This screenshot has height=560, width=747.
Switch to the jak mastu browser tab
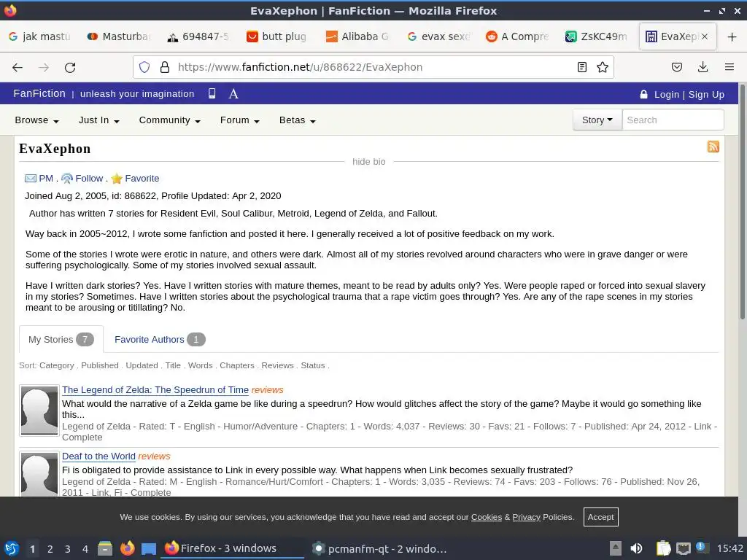click(x=41, y=36)
